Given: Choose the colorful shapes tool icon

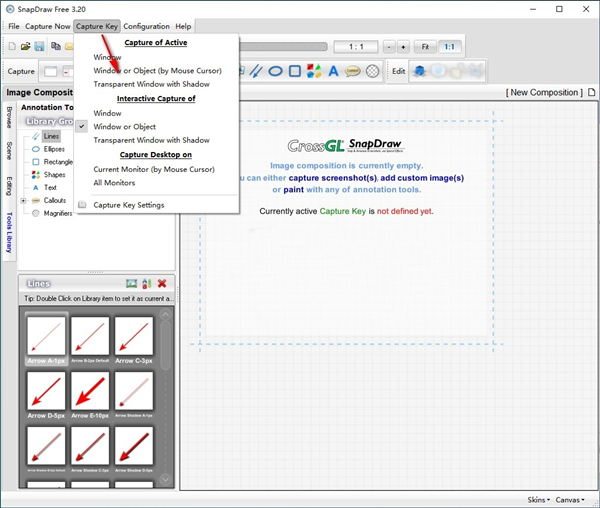Looking at the screenshot, I should click(x=314, y=71).
